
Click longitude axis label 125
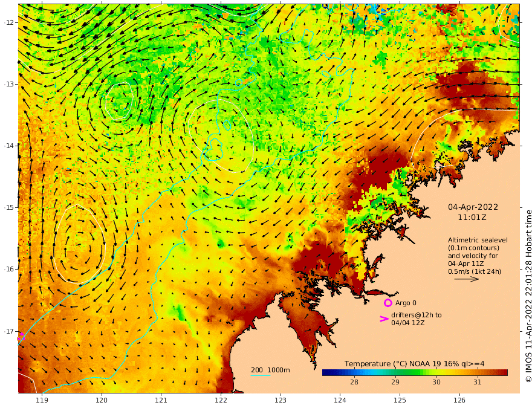tap(400, 400)
